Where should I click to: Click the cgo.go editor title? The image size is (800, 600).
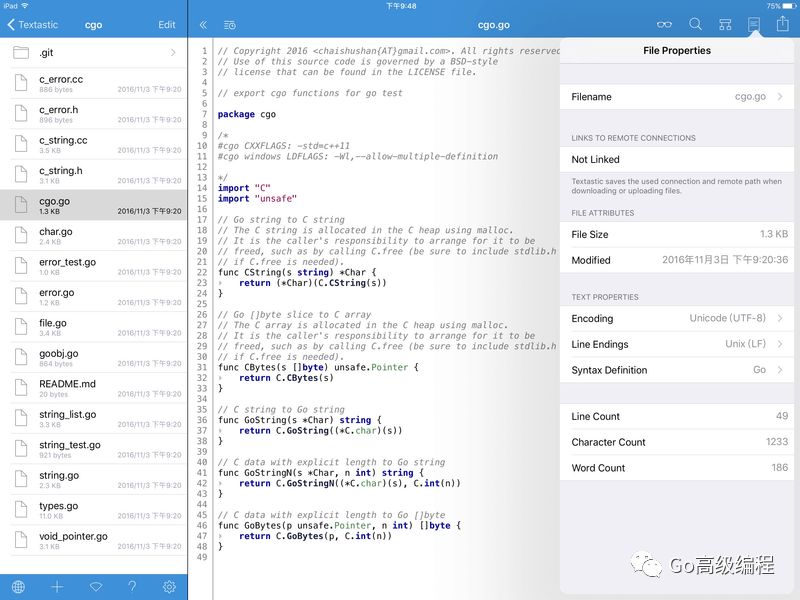pyautogui.click(x=493, y=25)
